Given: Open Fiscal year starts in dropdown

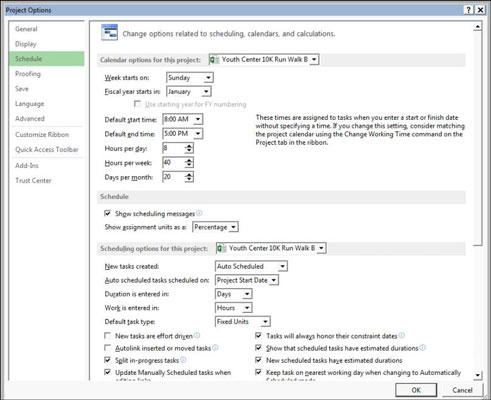Looking at the screenshot, I should [x=189, y=91].
